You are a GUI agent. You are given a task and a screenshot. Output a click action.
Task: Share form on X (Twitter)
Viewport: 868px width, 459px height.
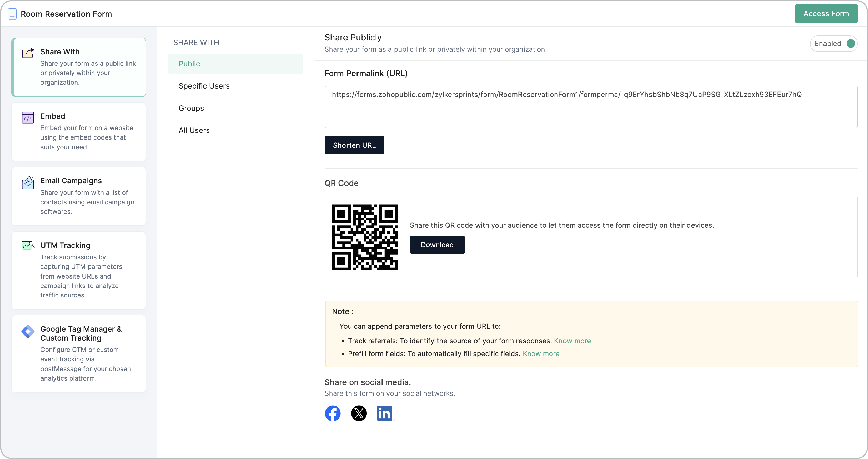[359, 413]
